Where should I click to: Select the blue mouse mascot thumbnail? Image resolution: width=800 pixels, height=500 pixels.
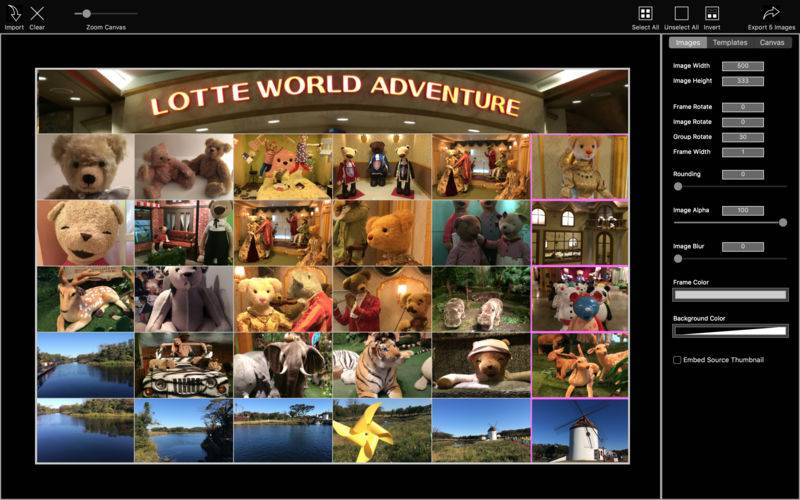(580, 299)
